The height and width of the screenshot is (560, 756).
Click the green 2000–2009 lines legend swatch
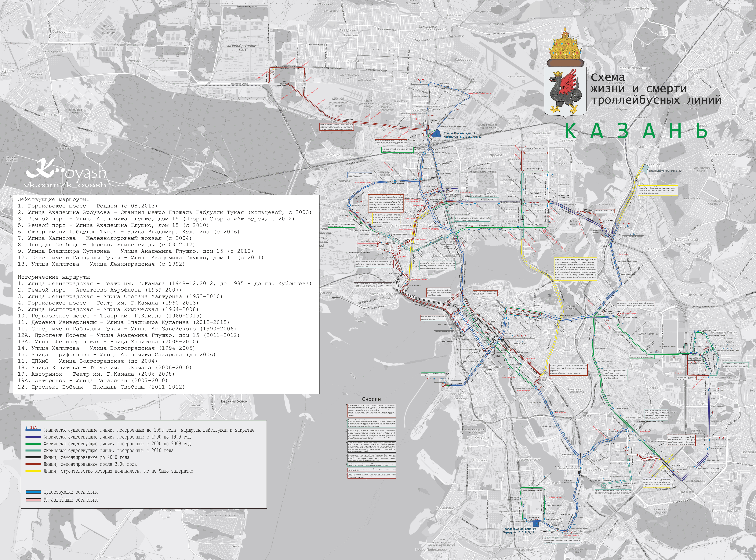(33, 444)
